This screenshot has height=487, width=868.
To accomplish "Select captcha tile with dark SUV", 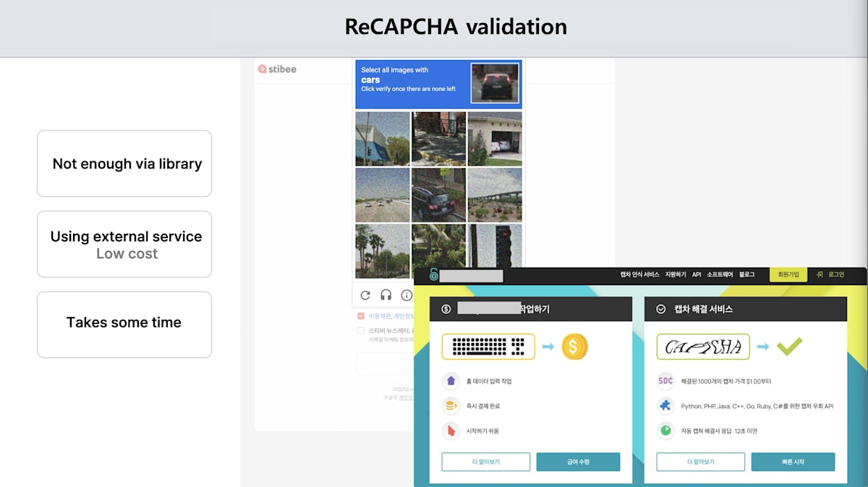I will pyautogui.click(x=438, y=195).
